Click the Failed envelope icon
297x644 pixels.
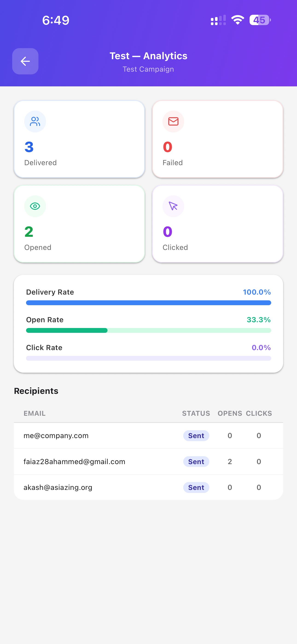[x=173, y=122]
